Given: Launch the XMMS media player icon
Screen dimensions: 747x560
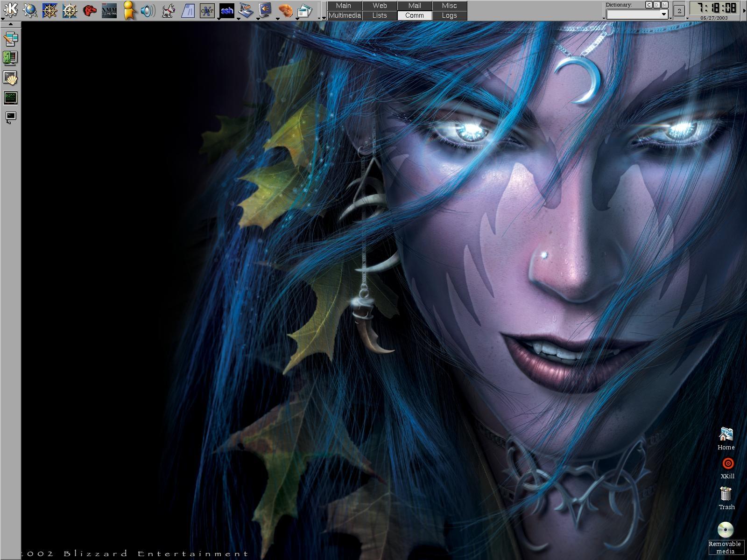Looking at the screenshot, I should (x=109, y=10).
